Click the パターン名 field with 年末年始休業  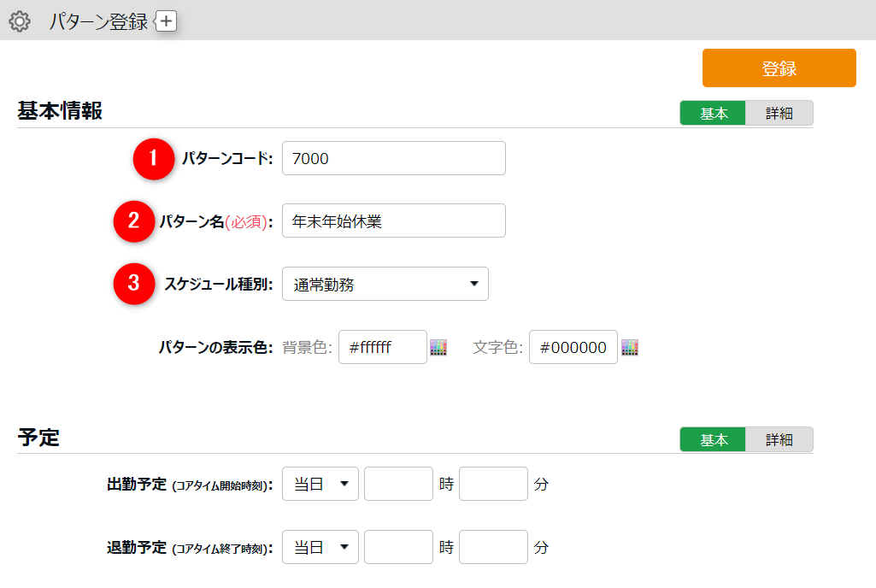pos(393,220)
